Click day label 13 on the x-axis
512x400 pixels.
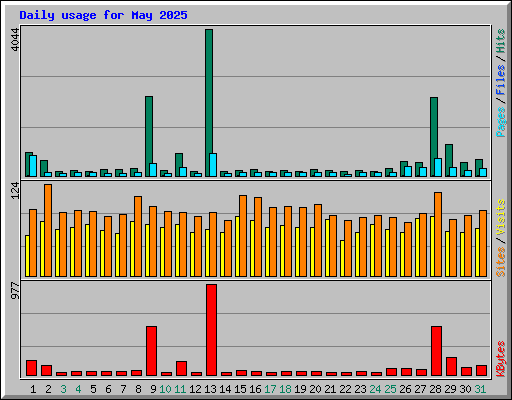pos(210,389)
